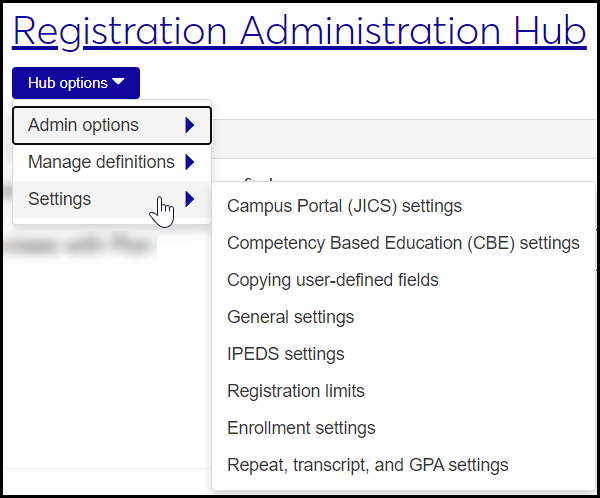
Task: Open Repeat, transcript, and GPA settings
Action: point(367,465)
